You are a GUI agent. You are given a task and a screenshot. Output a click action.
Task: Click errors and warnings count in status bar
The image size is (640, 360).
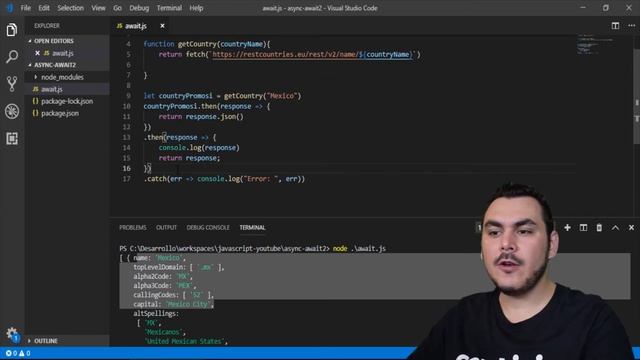point(18,353)
